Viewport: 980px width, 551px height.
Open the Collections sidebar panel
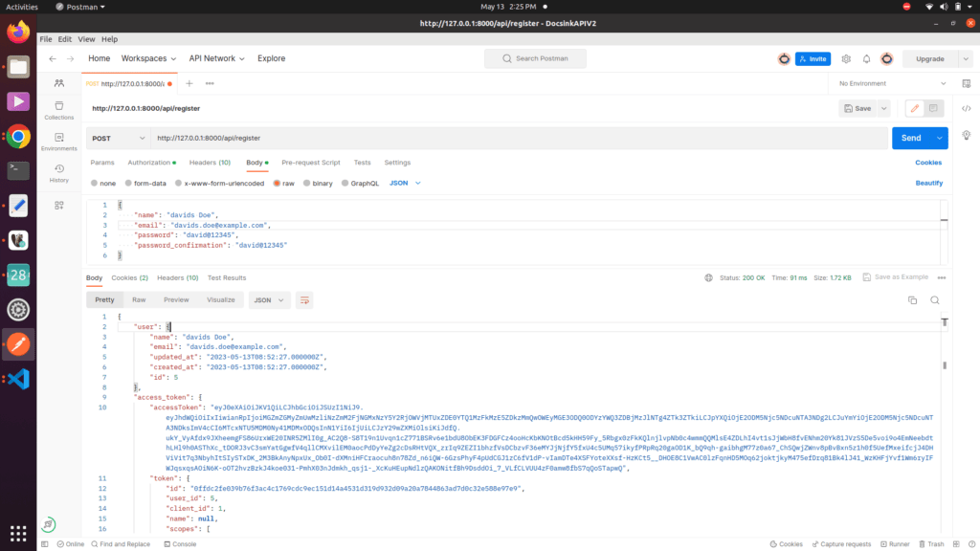pos(58,103)
